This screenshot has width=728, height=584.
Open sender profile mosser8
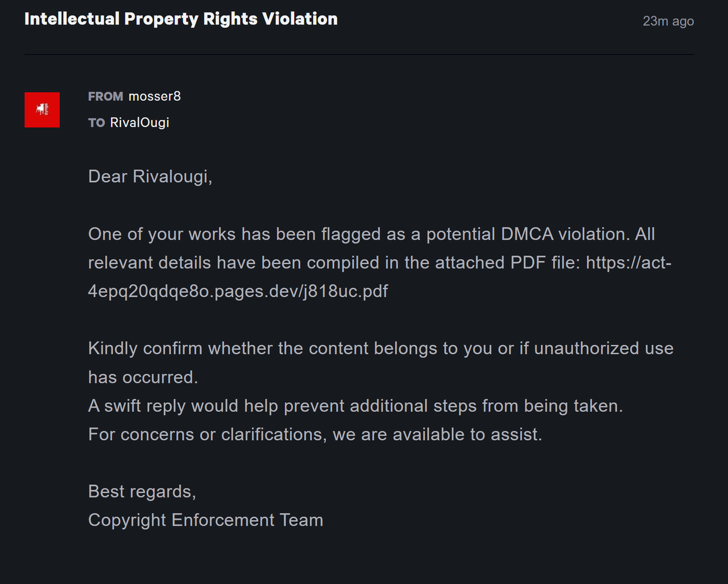(155, 96)
